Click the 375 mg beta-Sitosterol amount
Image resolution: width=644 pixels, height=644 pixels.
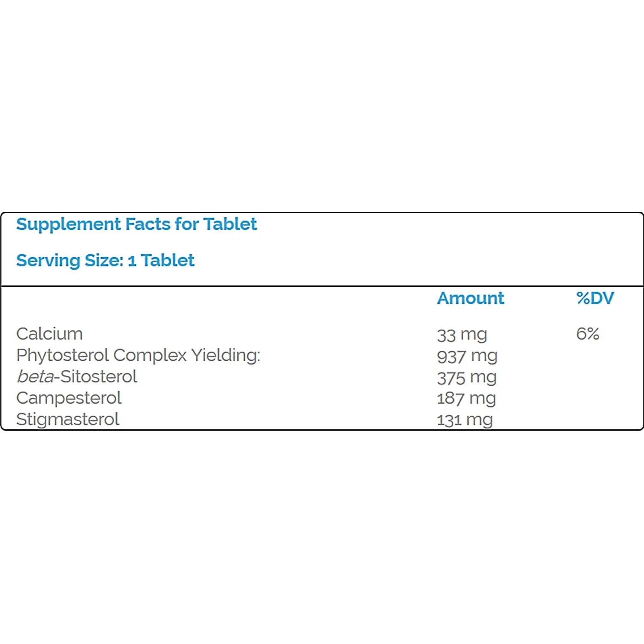pos(467,377)
